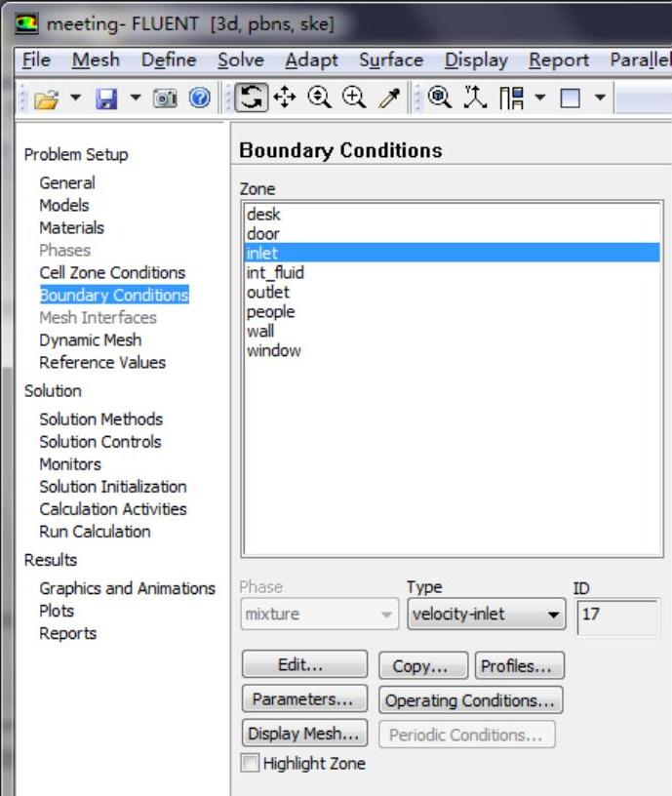The height and width of the screenshot is (796, 672).
Task: Enable the Highlight Zone checkbox
Action: 250,764
